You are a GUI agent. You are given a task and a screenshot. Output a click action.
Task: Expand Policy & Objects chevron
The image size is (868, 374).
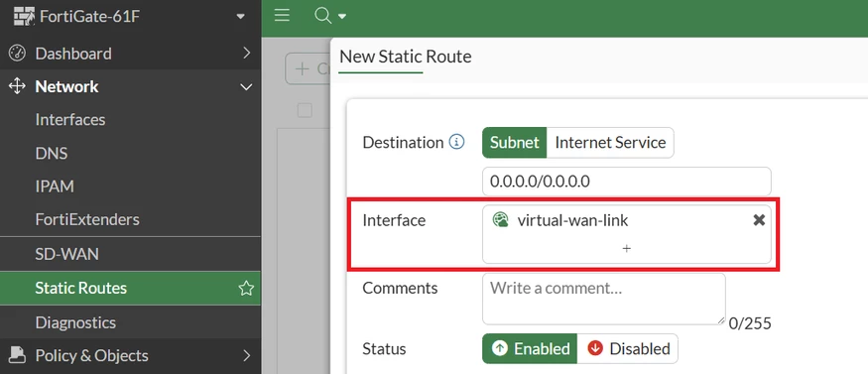247,355
